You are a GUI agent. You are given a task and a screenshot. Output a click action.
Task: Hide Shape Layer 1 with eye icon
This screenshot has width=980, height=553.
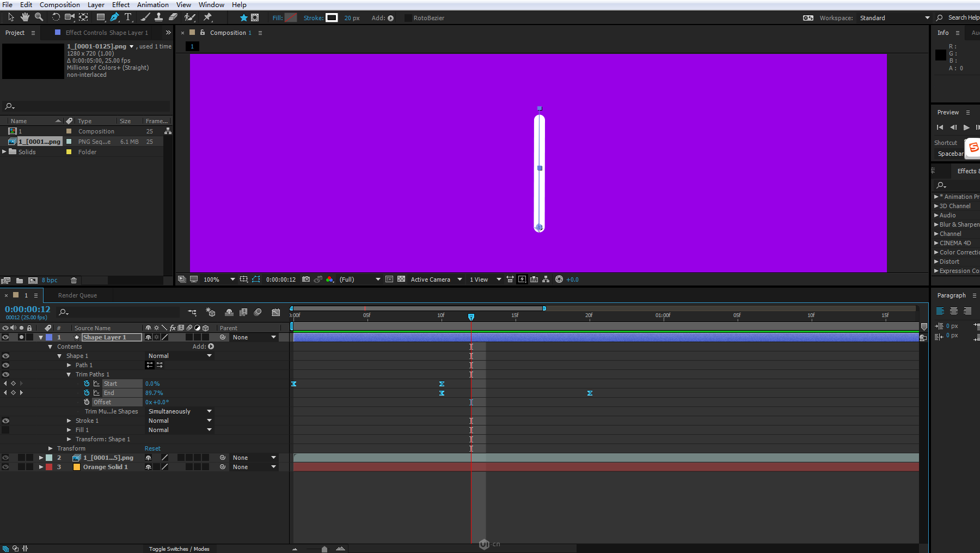click(5, 337)
